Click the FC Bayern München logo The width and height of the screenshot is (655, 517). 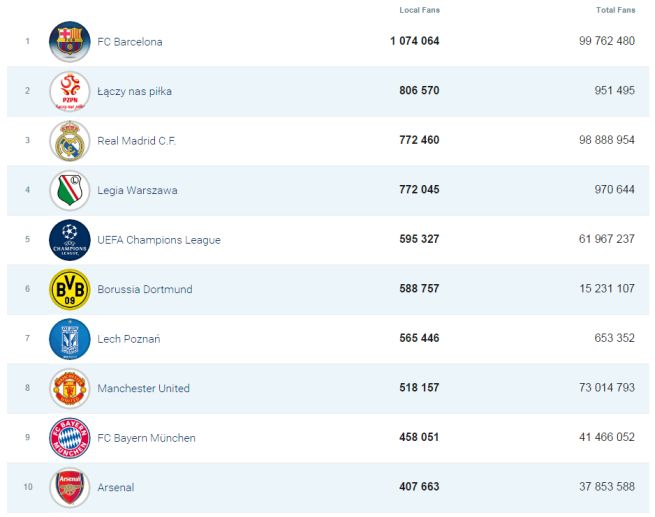[x=70, y=438]
